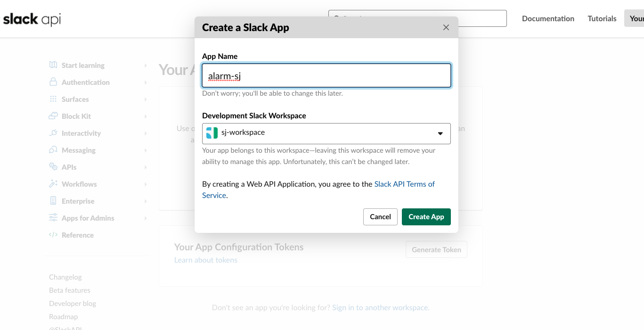Open the Documentation menu item
The width and height of the screenshot is (644, 330).
(x=548, y=18)
